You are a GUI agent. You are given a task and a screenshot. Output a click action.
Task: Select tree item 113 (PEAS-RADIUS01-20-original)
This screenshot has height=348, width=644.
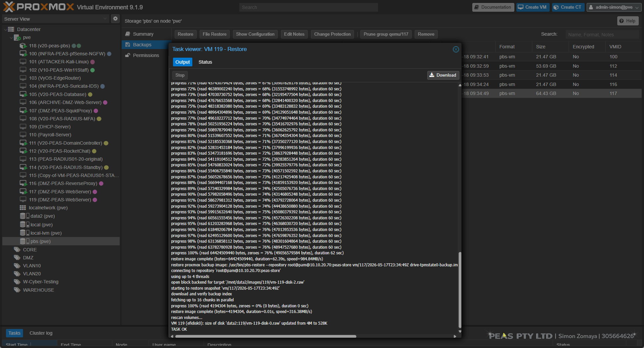[x=61, y=159]
